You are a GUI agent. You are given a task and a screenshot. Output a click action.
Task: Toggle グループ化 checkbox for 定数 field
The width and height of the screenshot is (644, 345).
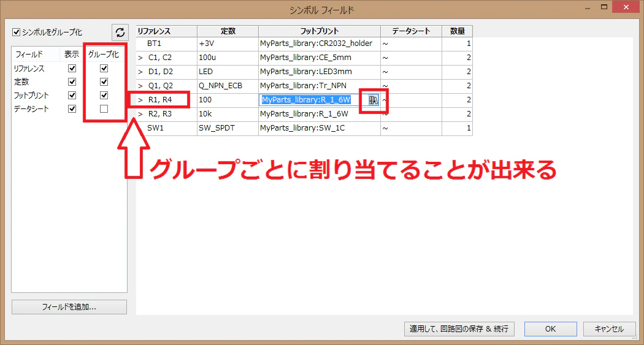coord(104,82)
